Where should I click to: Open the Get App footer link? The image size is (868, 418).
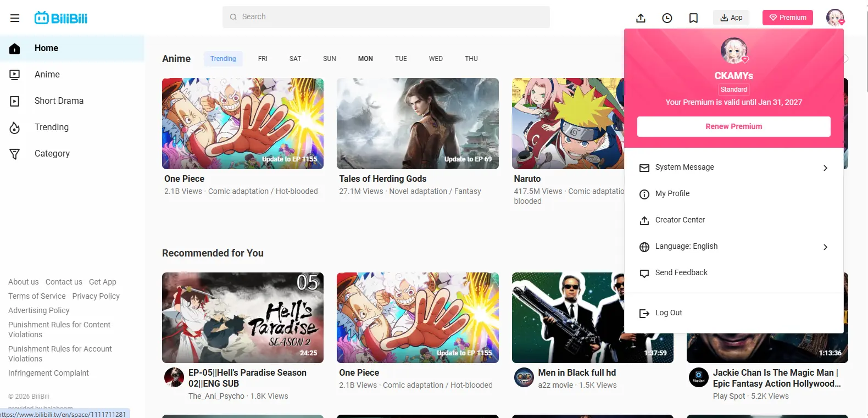[103, 282]
